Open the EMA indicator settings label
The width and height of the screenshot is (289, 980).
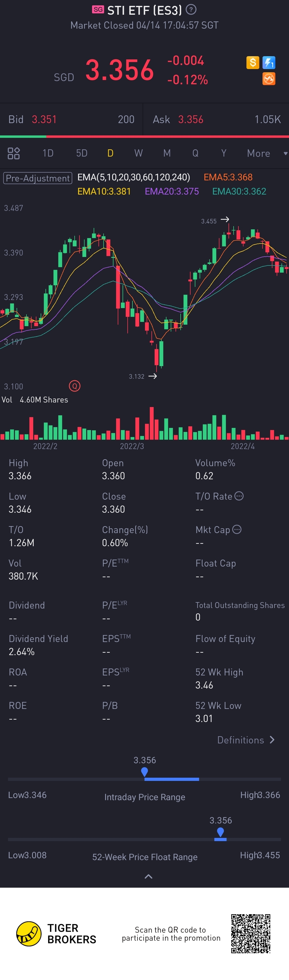134,177
